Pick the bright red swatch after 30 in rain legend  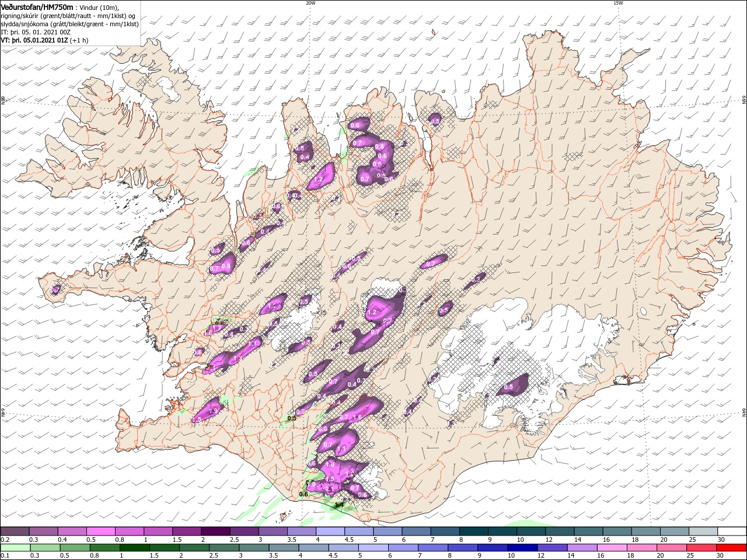731,548
